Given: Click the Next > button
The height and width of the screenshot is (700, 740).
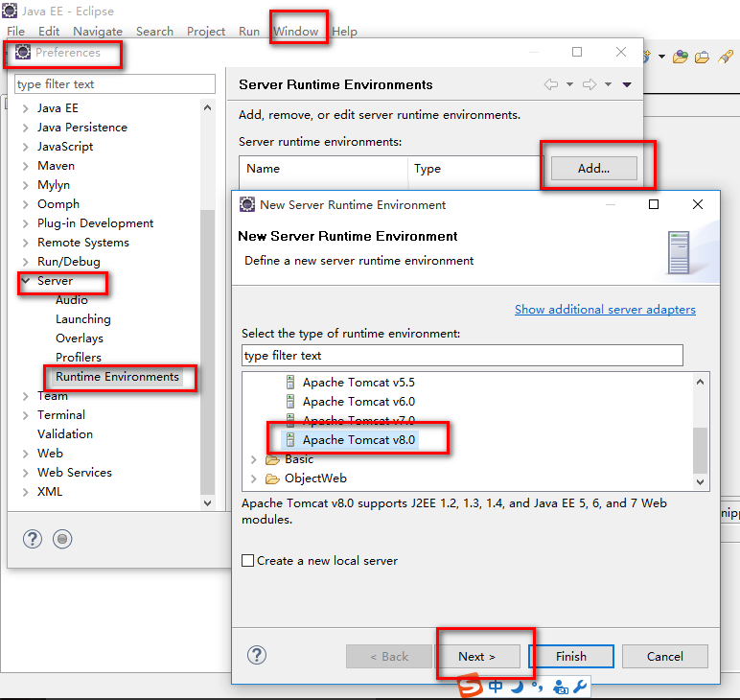Looking at the screenshot, I should pos(476,656).
